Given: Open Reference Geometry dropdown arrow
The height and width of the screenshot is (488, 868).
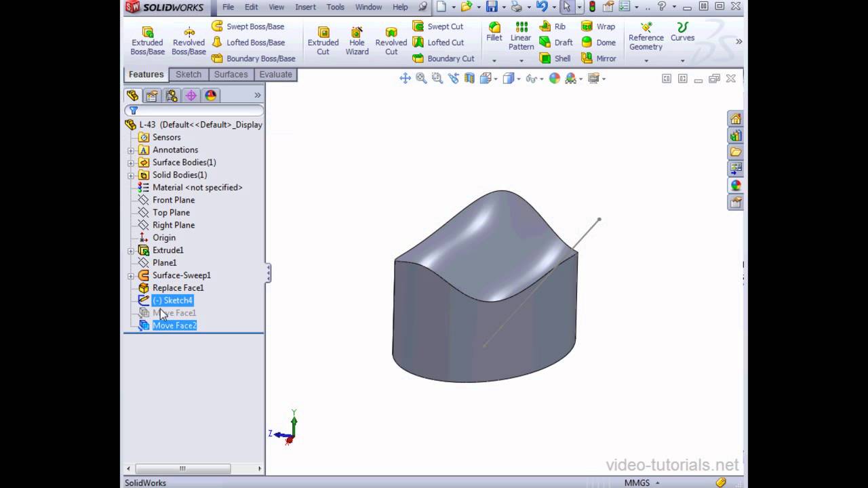Looking at the screenshot, I should point(646,60).
